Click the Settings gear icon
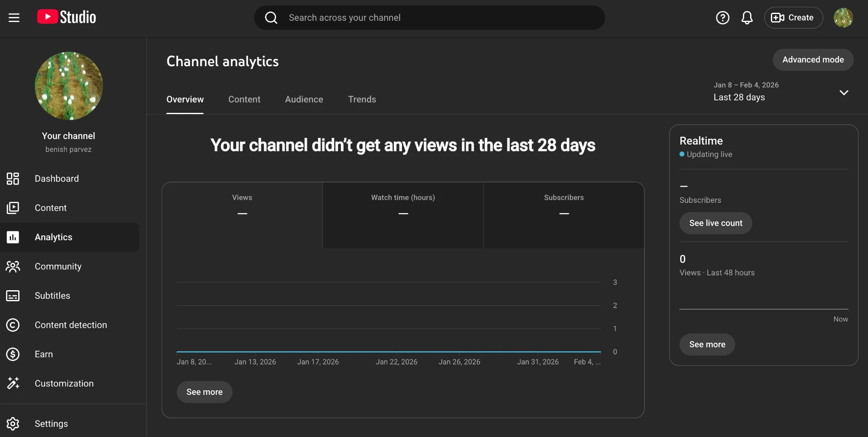 (x=13, y=423)
